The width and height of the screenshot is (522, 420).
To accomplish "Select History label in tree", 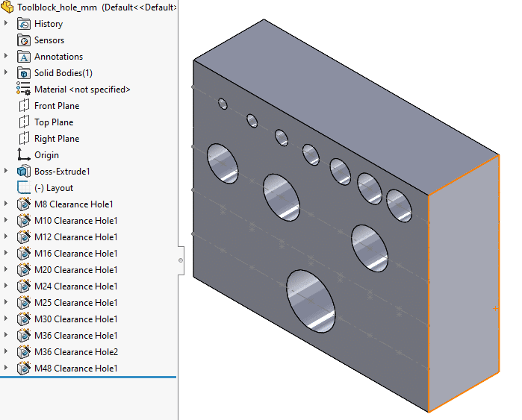I will click(x=49, y=24).
